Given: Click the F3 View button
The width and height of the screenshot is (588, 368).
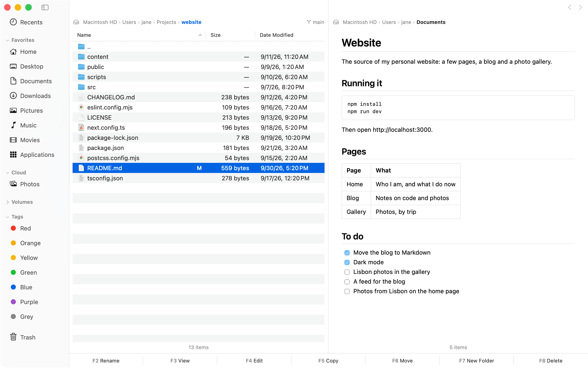Looking at the screenshot, I should (x=180, y=360).
